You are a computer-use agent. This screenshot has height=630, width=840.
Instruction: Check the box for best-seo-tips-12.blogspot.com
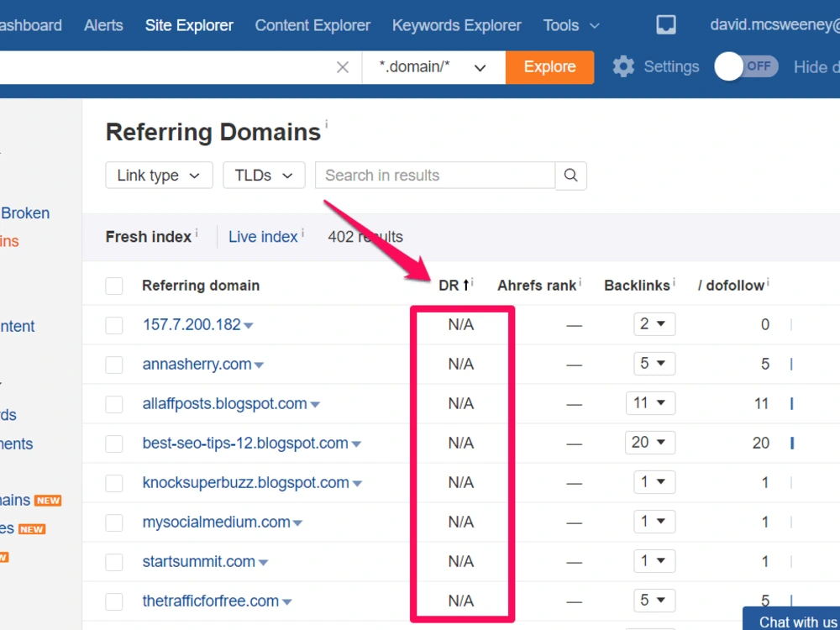coord(114,444)
